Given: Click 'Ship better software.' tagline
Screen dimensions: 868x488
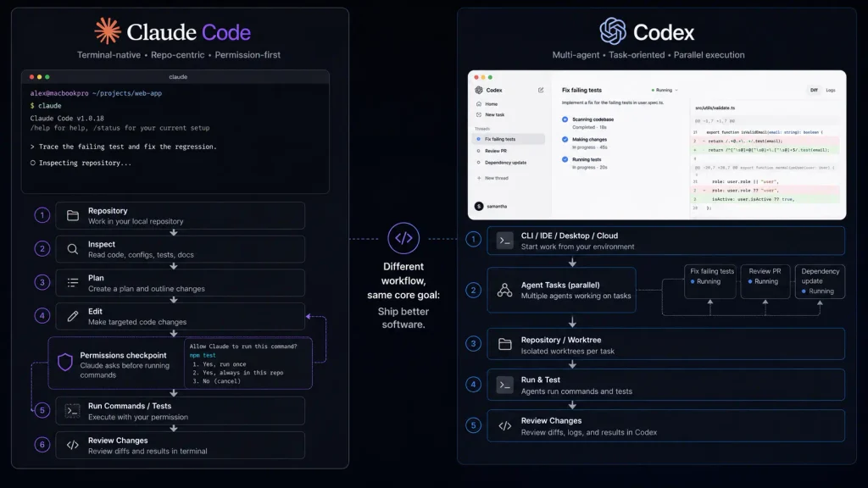Looking at the screenshot, I should 403,318.
